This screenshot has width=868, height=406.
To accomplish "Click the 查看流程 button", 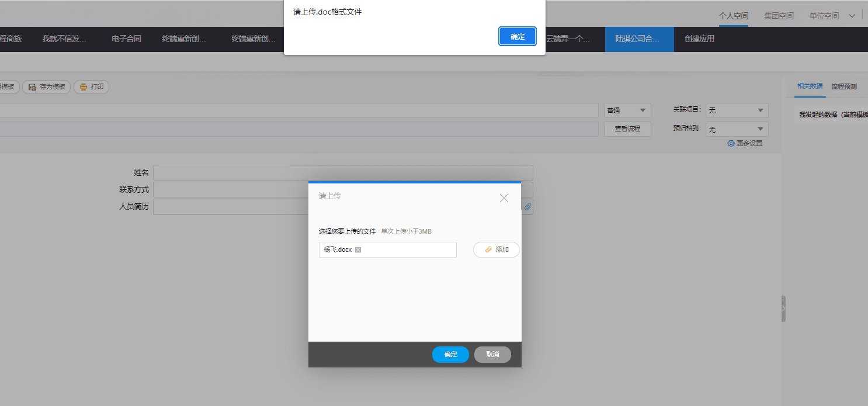I will point(627,129).
